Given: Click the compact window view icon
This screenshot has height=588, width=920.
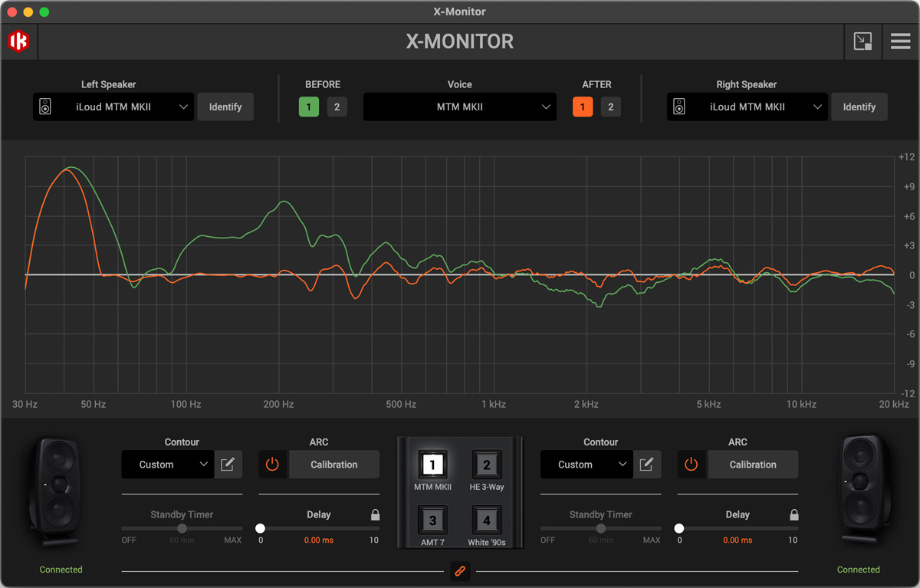Looking at the screenshot, I should 863,41.
